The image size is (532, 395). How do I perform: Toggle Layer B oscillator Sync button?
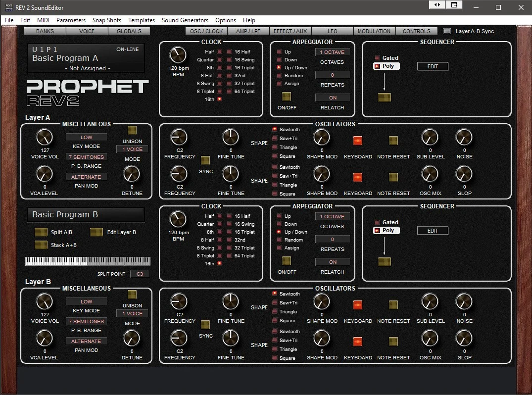tap(205, 324)
